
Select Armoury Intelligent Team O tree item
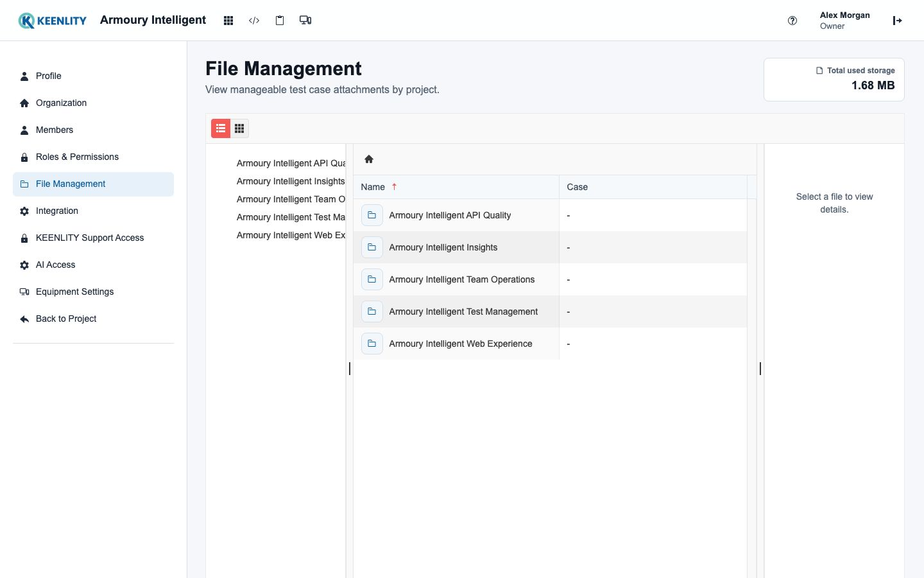[291, 199]
